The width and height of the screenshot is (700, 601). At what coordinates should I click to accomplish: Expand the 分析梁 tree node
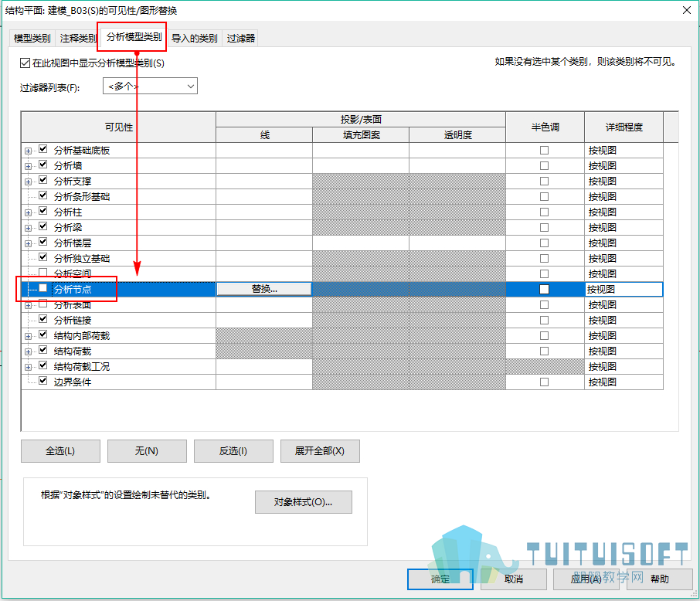point(28,228)
